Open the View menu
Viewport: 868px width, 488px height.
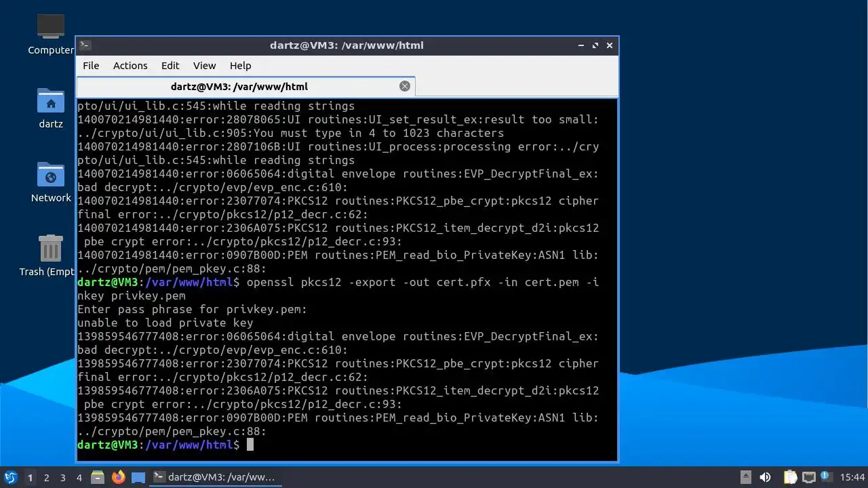click(204, 66)
